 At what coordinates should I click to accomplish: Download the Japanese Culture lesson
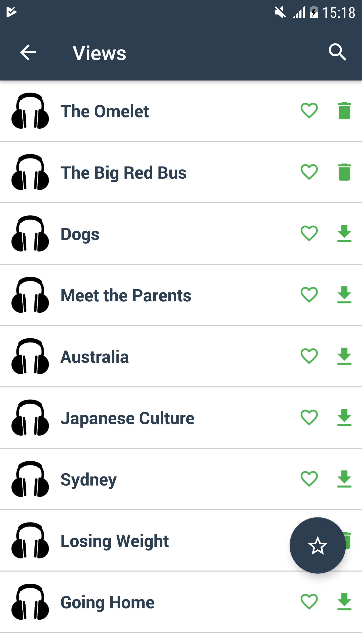344,418
